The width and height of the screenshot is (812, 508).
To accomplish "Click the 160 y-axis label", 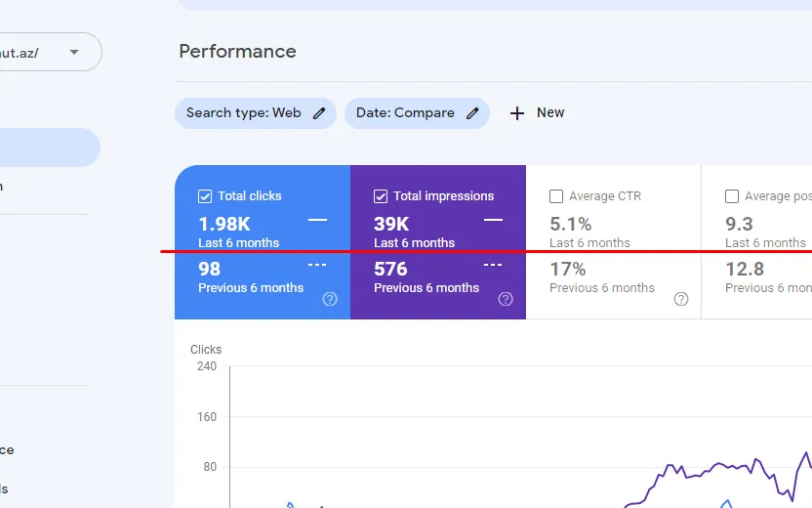I will (x=207, y=417).
